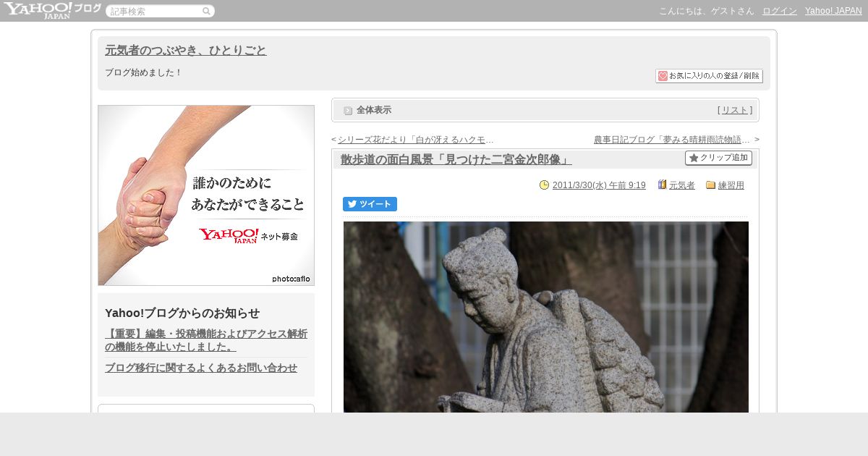
Task: Click the こんにちは、ゲストさん greeting text
Action: (x=706, y=11)
